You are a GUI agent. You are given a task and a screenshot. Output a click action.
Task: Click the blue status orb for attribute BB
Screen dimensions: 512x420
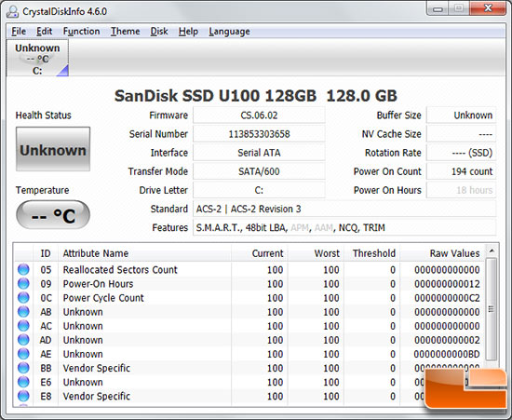click(x=23, y=368)
